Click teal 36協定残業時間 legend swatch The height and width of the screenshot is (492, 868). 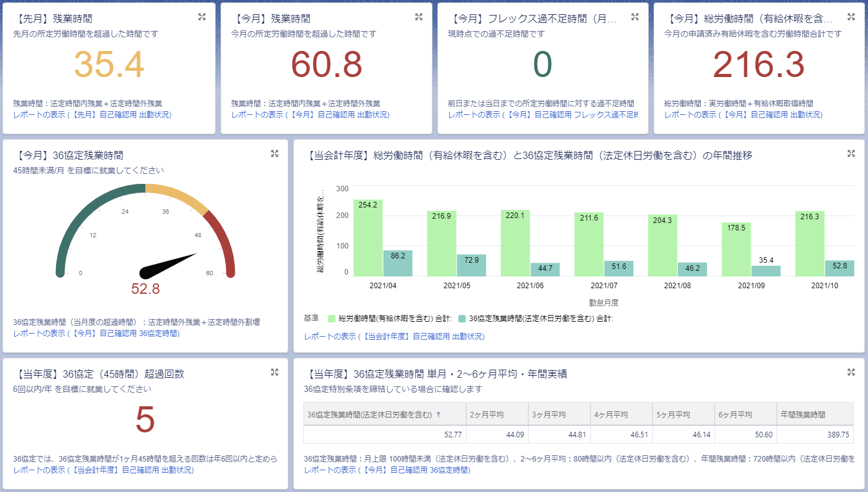pyautogui.click(x=462, y=319)
